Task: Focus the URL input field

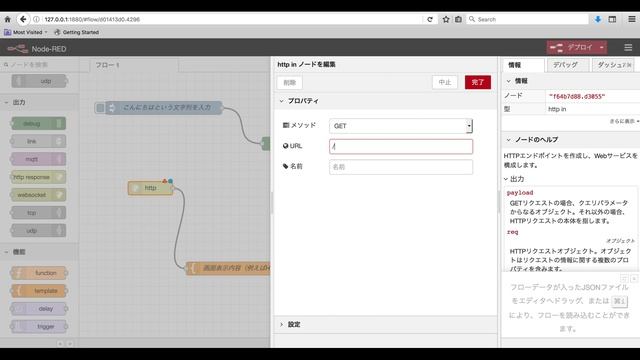Action: (x=401, y=147)
